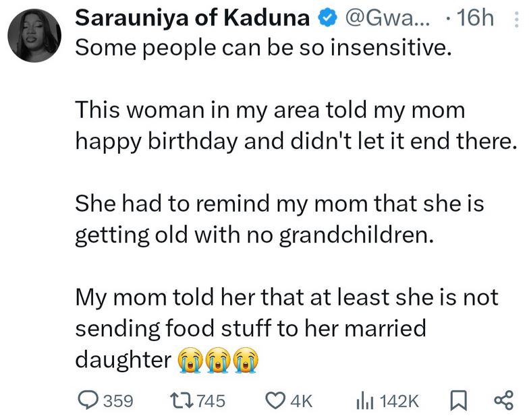Share the tweet via share icon
The height and width of the screenshot is (420, 529).
pyautogui.click(x=503, y=401)
